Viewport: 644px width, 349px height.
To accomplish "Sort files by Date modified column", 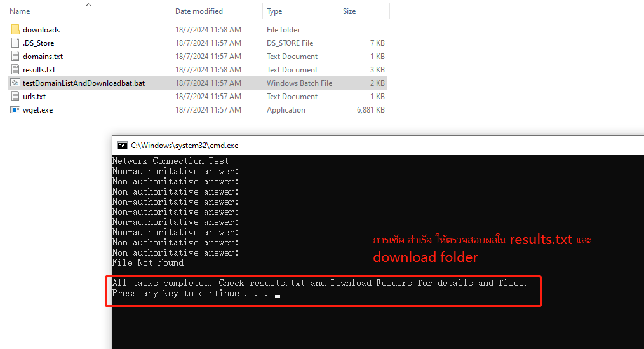I will point(199,11).
